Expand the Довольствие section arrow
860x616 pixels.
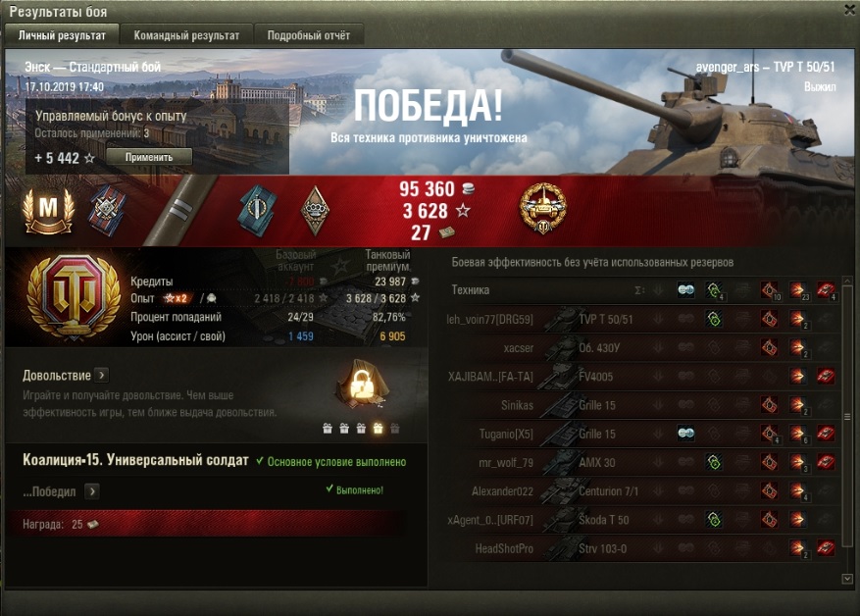click(x=101, y=376)
